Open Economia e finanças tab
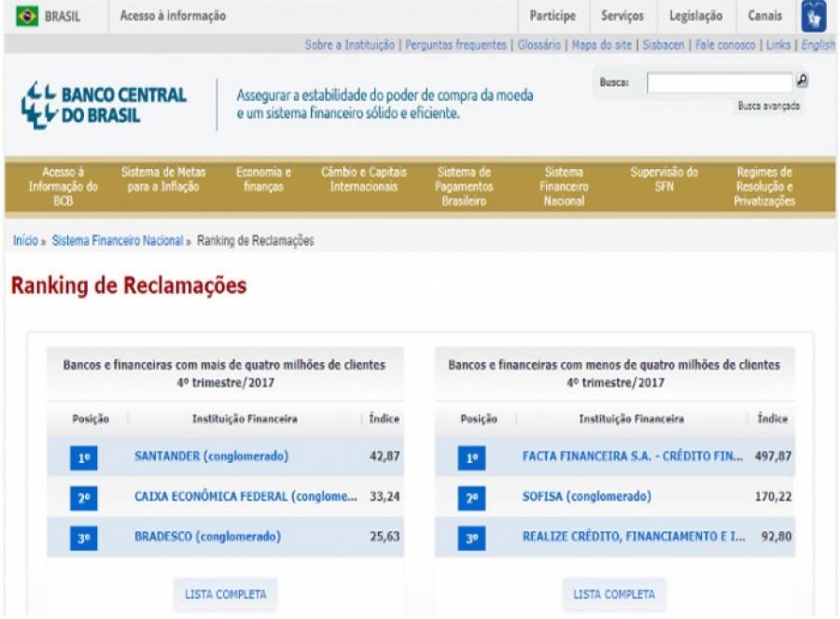This screenshot has width=840, height=619. coord(263,179)
